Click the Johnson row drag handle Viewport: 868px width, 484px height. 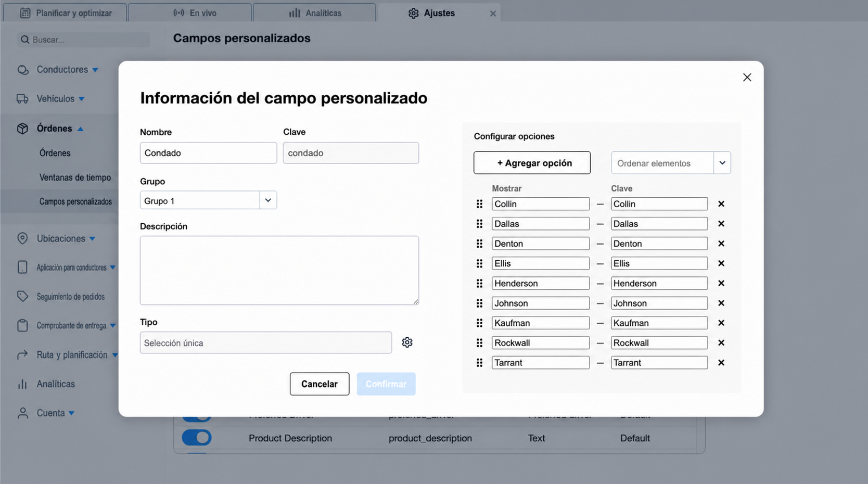[479, 303]
